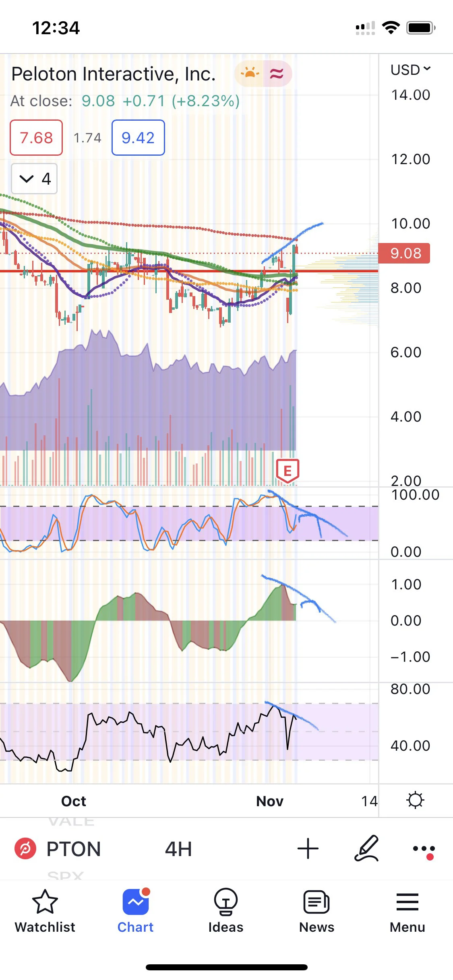The image size is (453, 980).
Task: Open the Ideas tab
Action: click(225, 911)
